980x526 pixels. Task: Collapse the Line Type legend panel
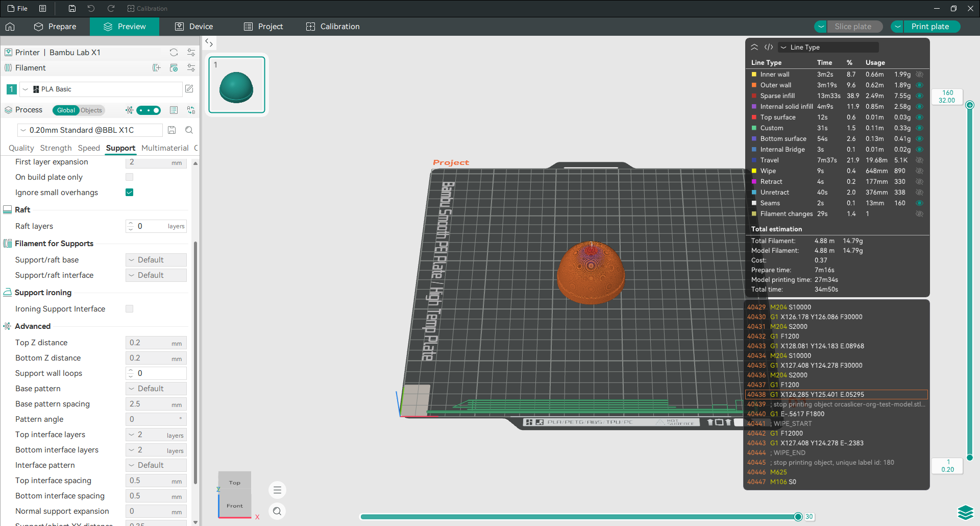tap(754, 47)
